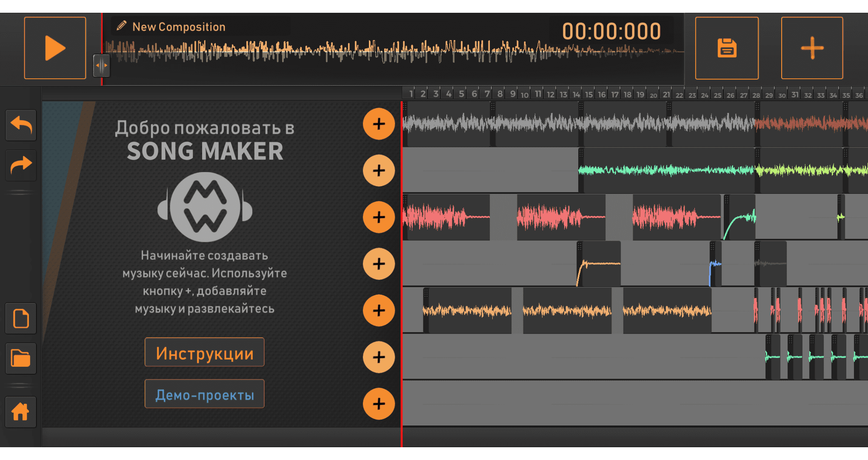Create new file via blank page icon
This screenshot has width=868, height=460.
[x=21, y=319]
